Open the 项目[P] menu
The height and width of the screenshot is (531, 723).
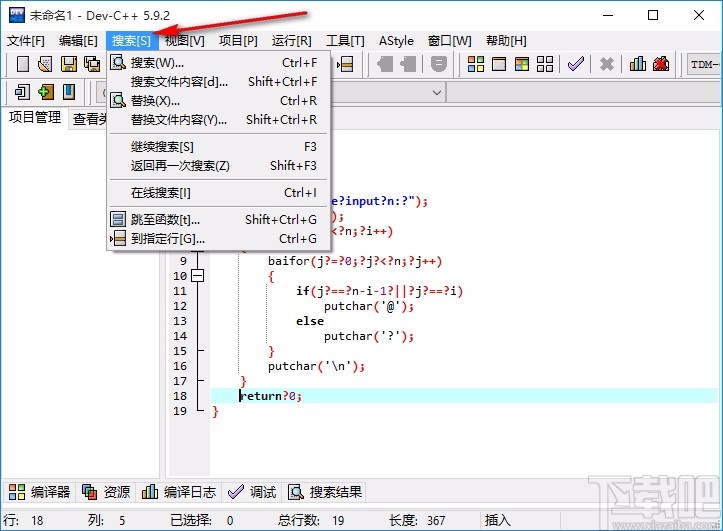238,41
